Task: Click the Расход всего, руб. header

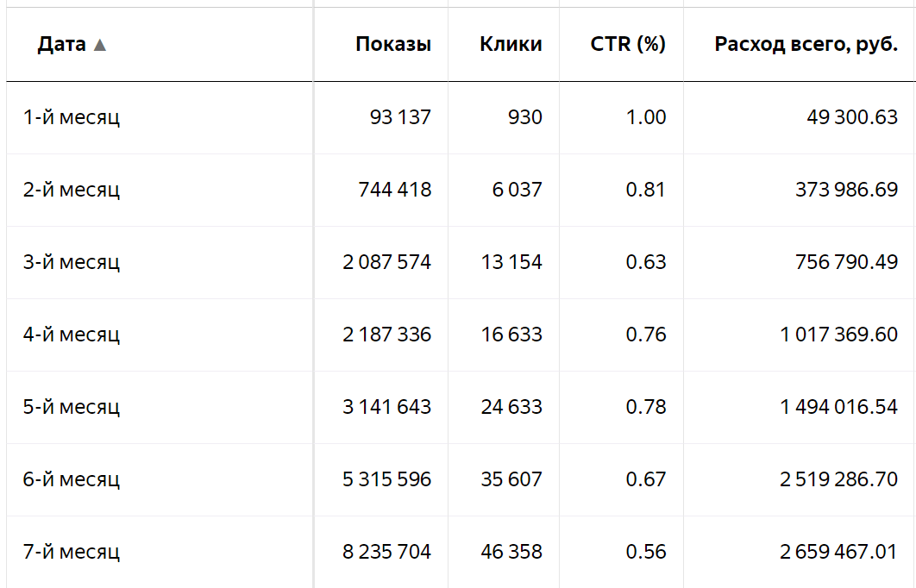Action: tap(806, 45)
